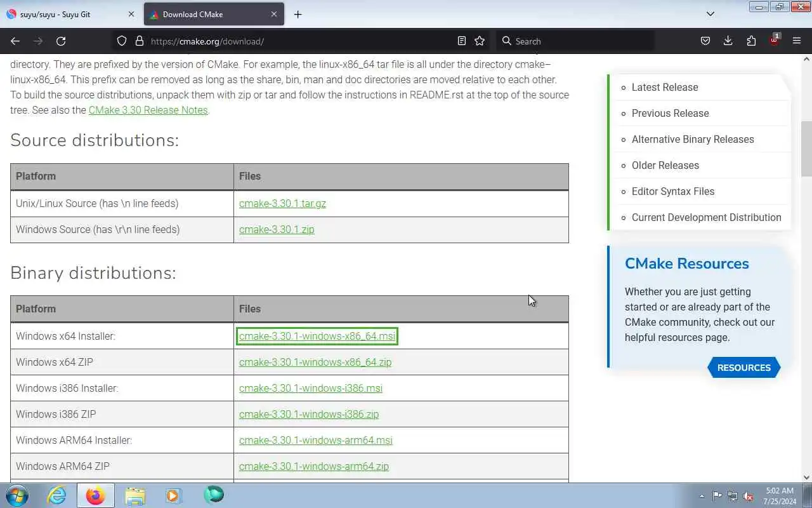Open the Windows Start menu
812x508 pixels.
tap(17, 495)
